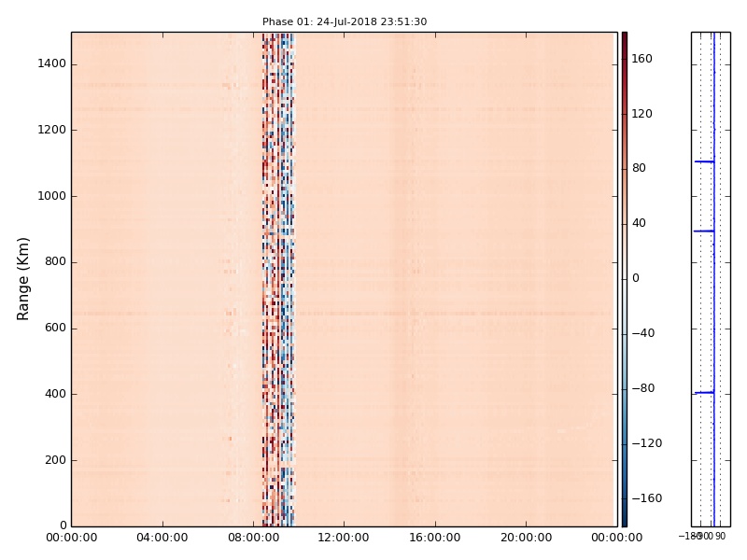The width and height of the screenshot is (747, 560).
Task: Click the colorbar value 160
Action: coord(641,59)
